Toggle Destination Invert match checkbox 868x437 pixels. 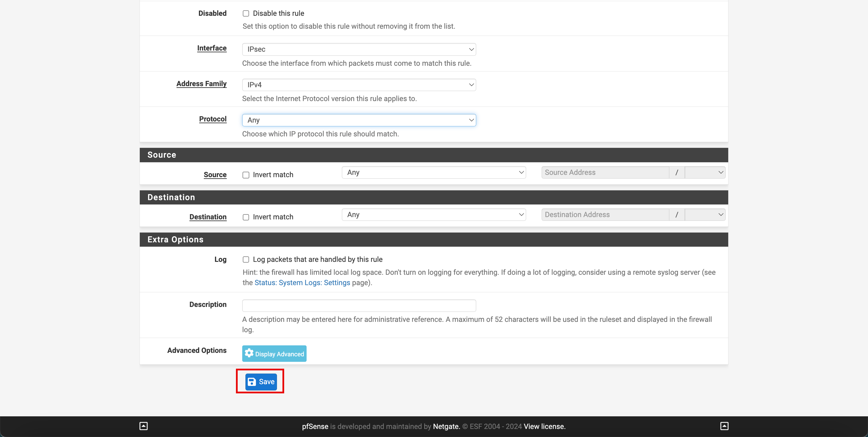coord(246,217)
